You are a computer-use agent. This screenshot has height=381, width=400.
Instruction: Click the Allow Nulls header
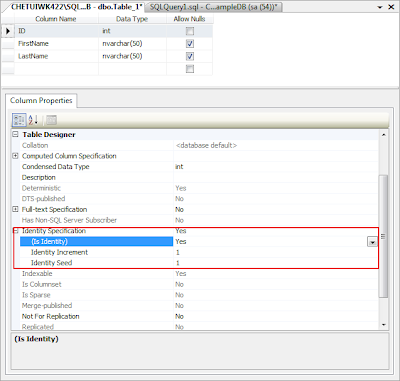pos(189,19)
